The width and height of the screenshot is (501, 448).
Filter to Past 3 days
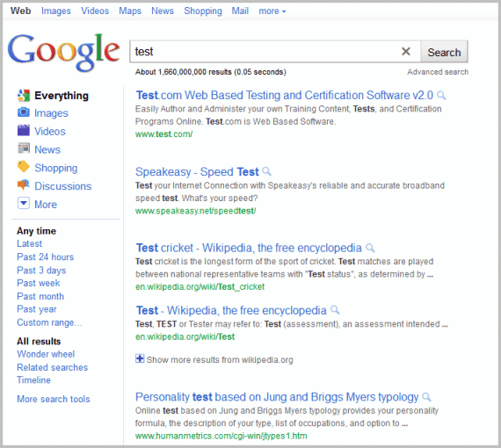(x=41, y=271)
